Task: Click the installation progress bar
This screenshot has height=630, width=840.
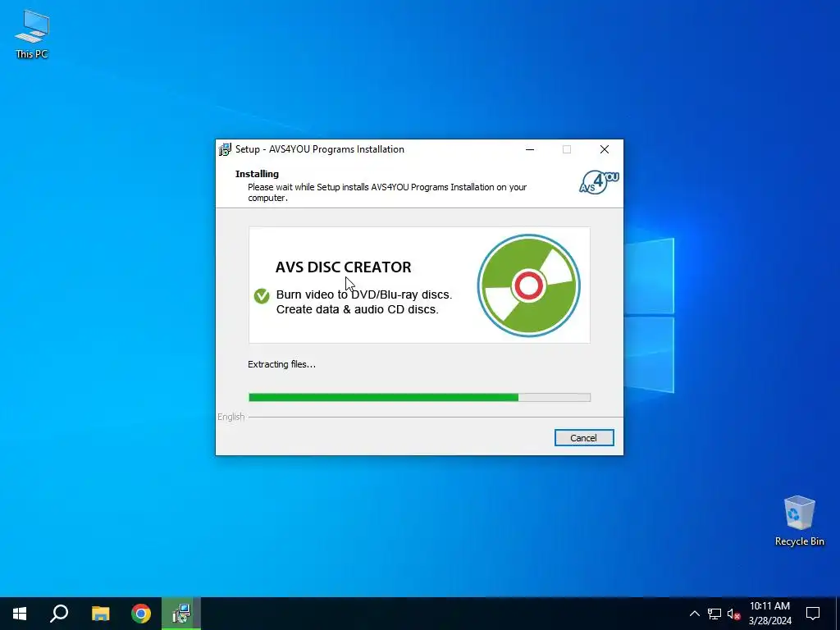Action: 419,397
